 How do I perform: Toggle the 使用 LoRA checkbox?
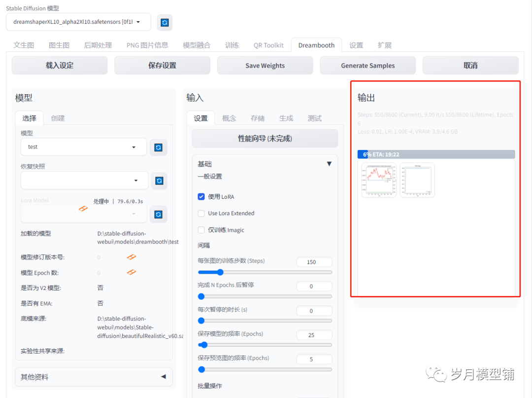pyautogui.click(x=201, y=197)
